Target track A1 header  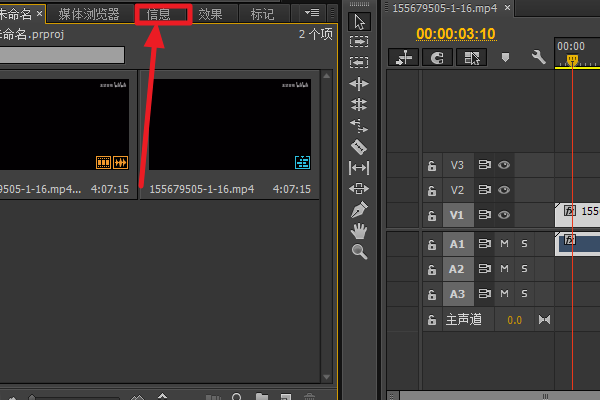tap(458, 244)
